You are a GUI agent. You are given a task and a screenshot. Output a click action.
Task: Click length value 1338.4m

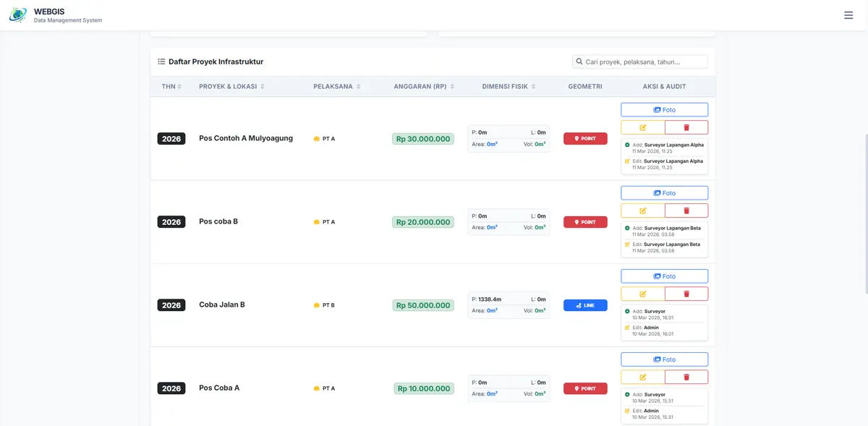(x=490, y=299)
